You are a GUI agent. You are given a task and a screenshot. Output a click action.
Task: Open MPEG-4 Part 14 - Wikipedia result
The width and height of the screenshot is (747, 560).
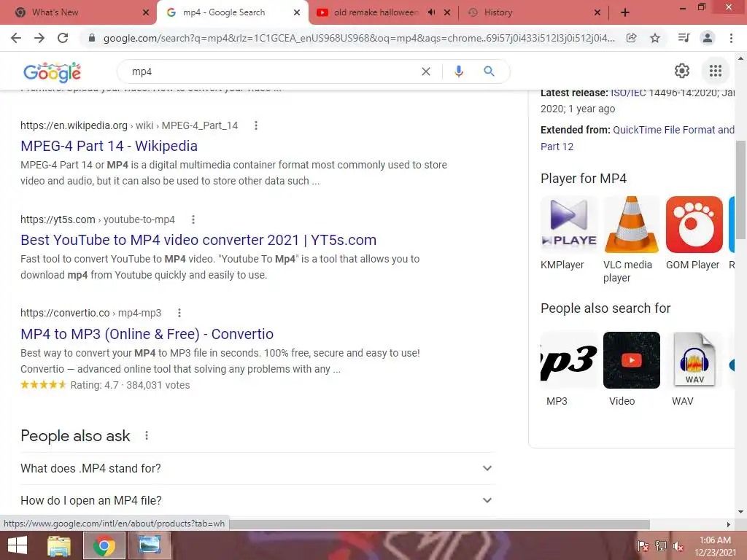[109, 146]
